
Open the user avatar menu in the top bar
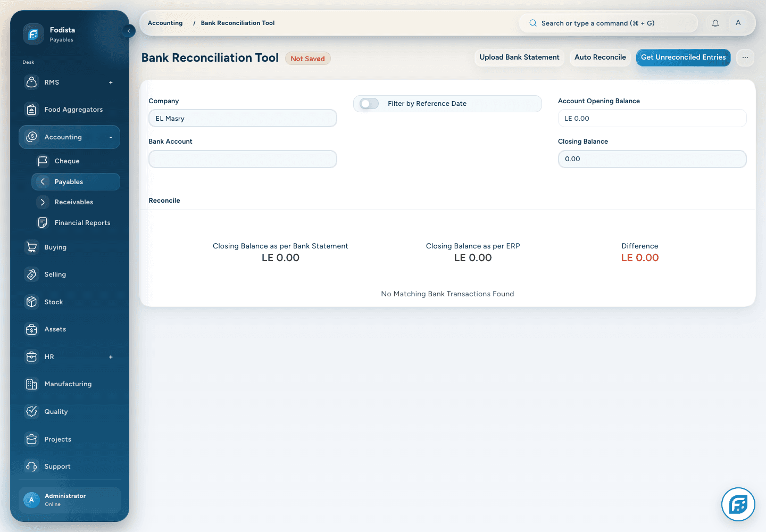click(738, 23)
